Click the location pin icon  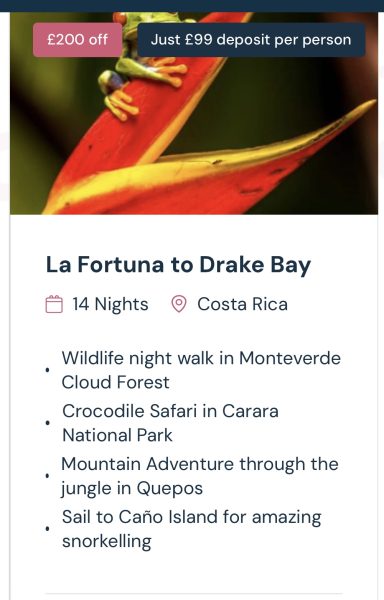pos(178,304)
